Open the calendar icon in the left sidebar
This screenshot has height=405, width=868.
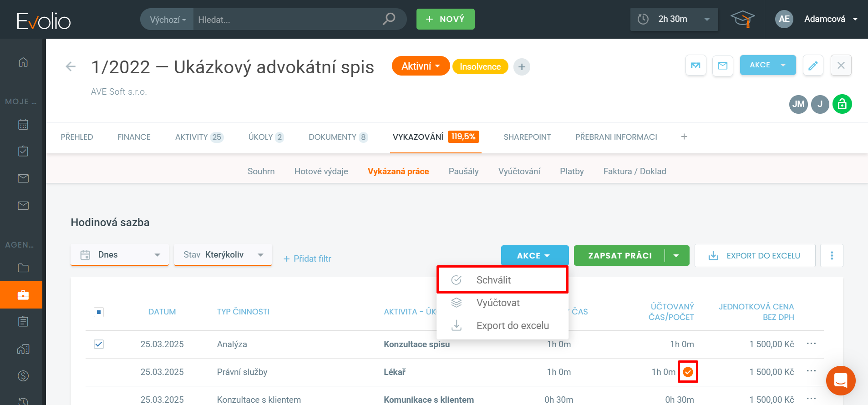pos(23,124)
